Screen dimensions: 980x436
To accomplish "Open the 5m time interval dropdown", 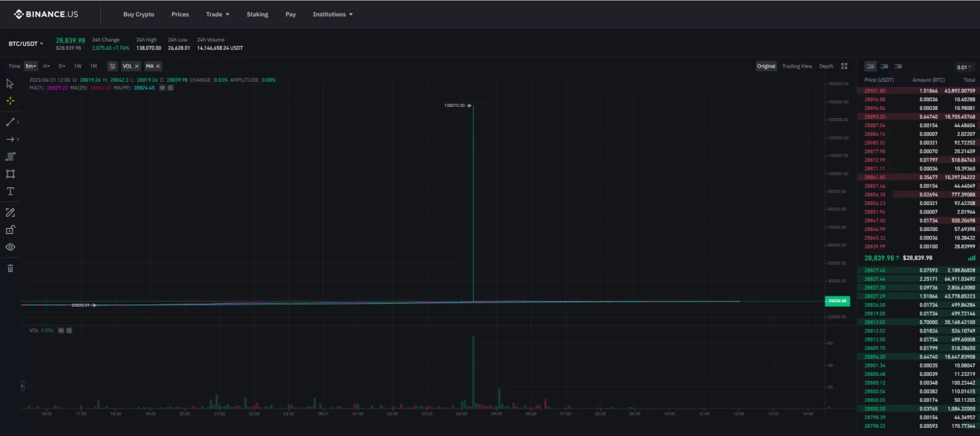I will click(30, 66).
